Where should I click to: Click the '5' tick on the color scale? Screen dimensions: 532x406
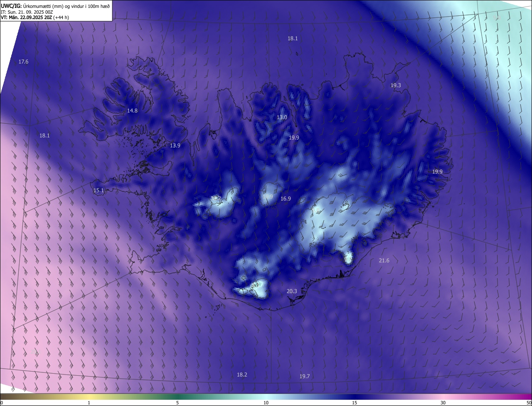[x=177, y=403]
